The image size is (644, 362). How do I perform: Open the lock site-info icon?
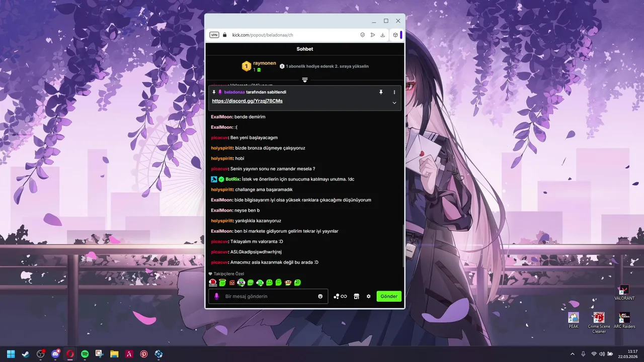225,35
